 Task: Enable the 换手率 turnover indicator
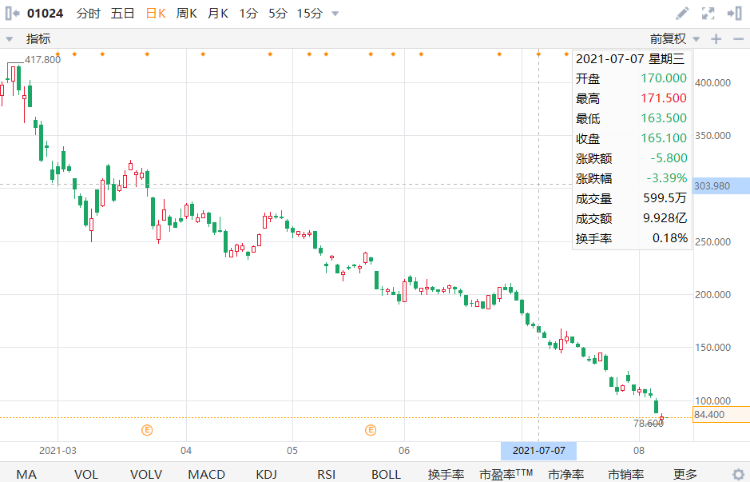(x=446, y=474)
